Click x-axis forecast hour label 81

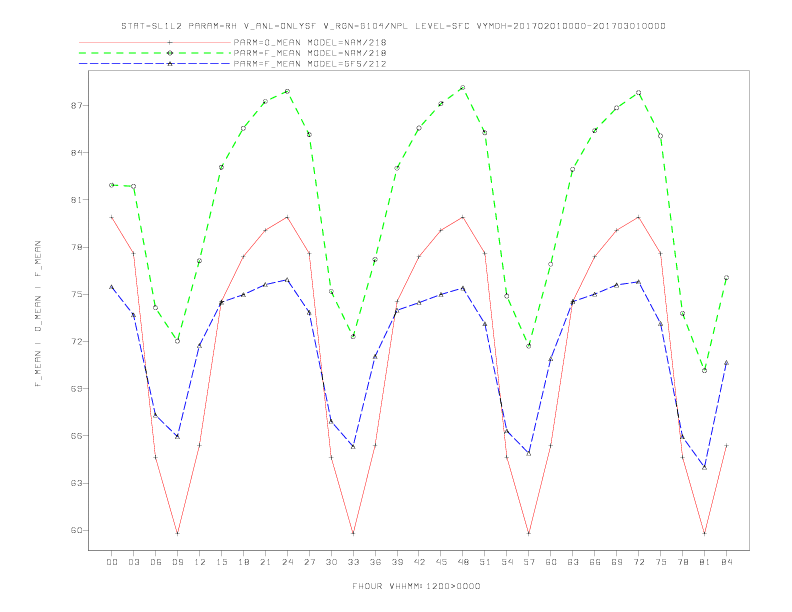pos(705,562)
